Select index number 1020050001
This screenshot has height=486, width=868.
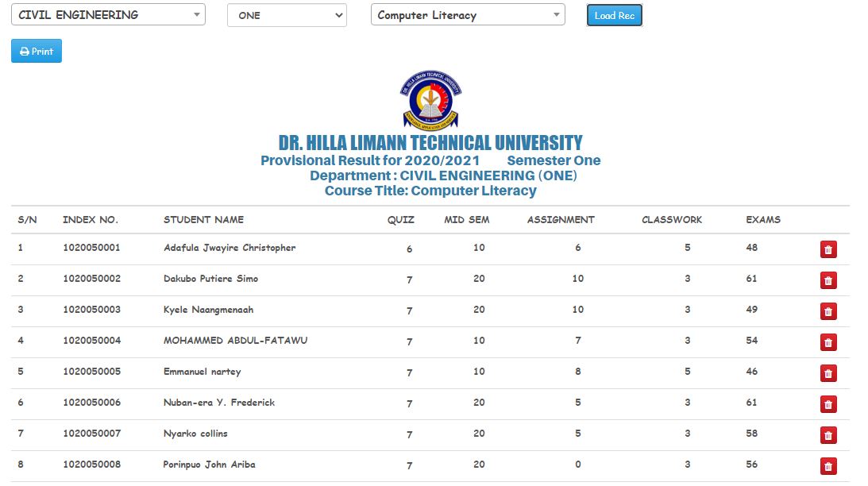[x=91, y=248]
